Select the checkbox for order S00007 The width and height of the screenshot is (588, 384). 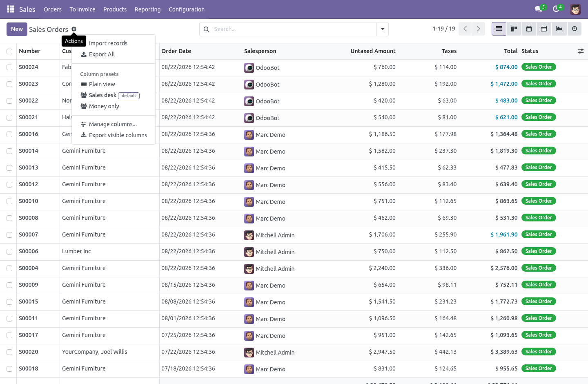pyautogui.click(x=9, y=235)
